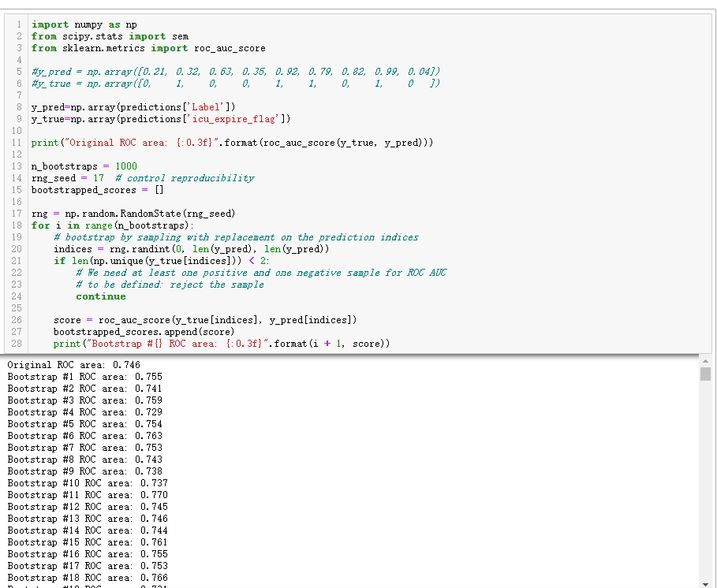Click line number 1 next to import numpy
717x588 pixels.
point(17,24)
